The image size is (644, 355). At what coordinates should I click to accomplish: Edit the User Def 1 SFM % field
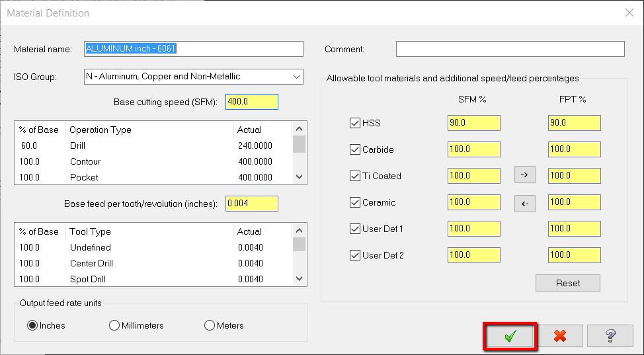474,229
